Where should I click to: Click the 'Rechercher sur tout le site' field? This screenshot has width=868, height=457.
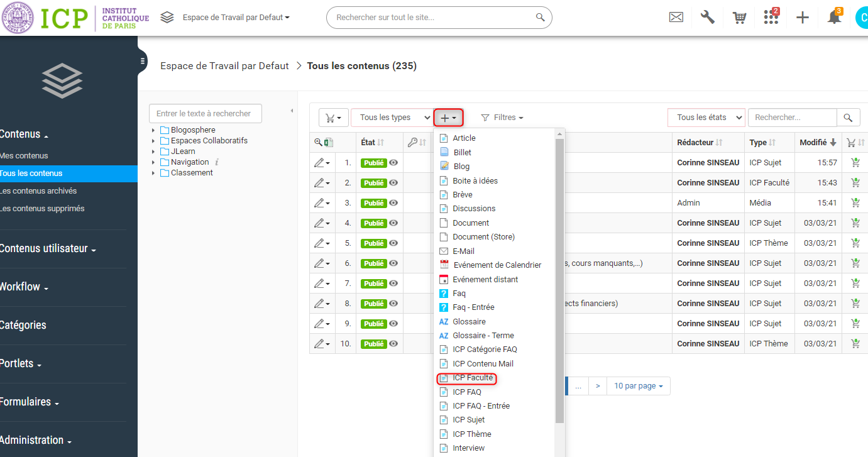pyautogui.click(x=434, y=18)
